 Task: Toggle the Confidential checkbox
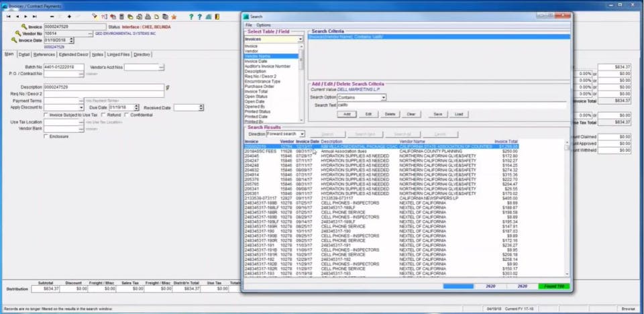point(127,115)
